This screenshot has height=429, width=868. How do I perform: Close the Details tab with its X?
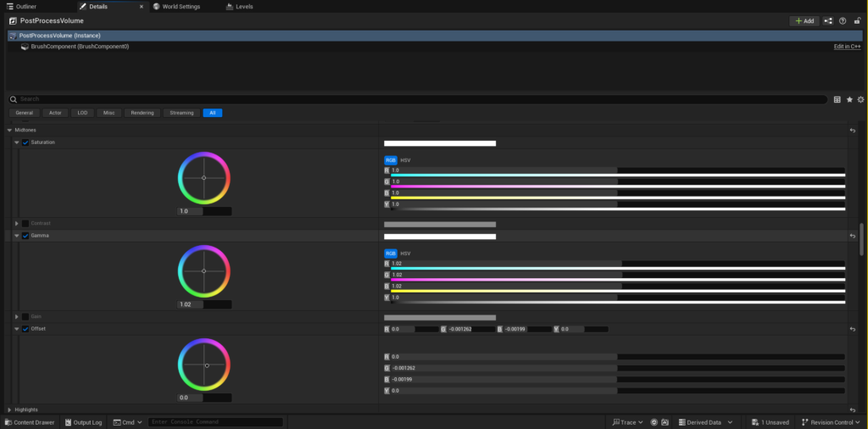pos(142,7)
